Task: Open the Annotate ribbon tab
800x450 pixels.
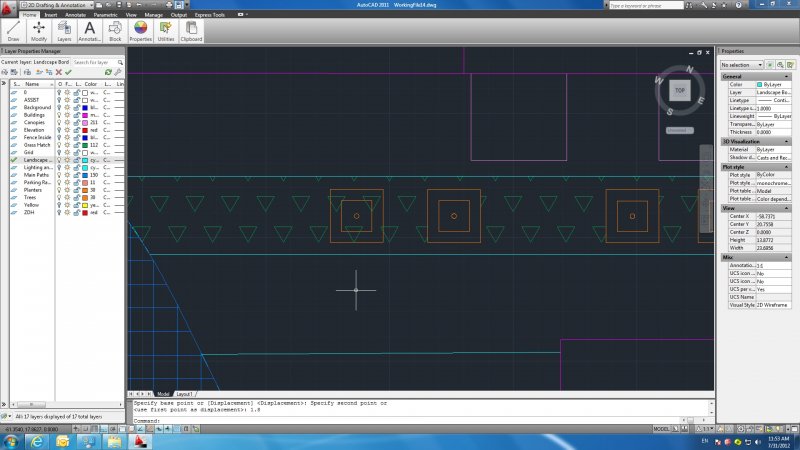Action: pyautogui.click(x=76, y=15)
